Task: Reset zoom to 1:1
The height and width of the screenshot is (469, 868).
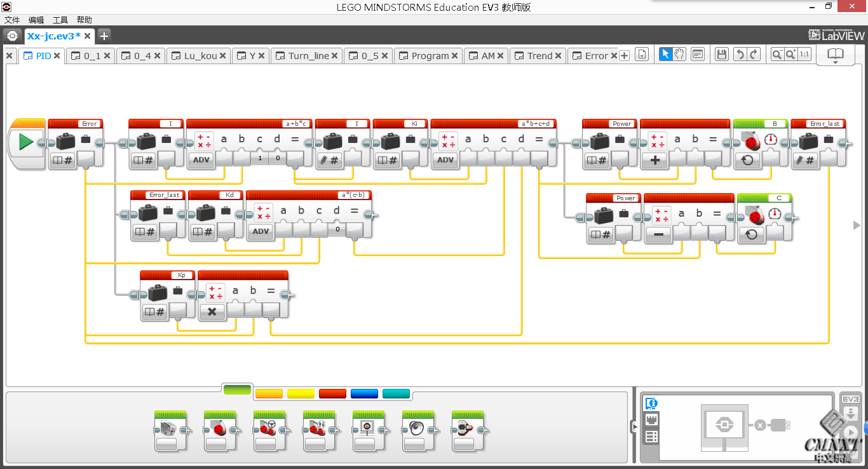Action: click(804, 55)
